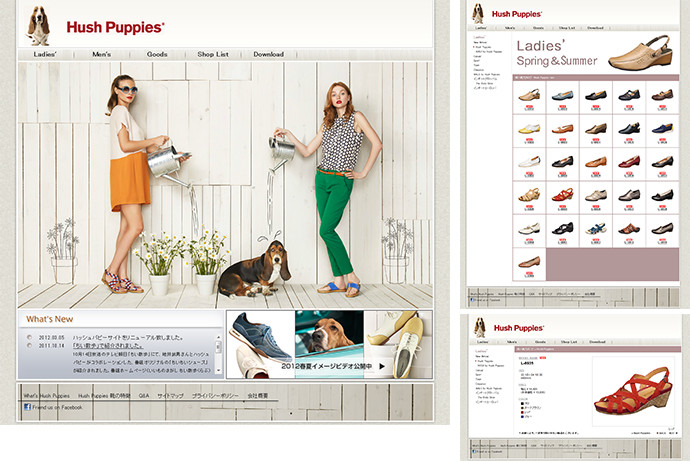
Task: Open the What's Hush Puppies footer link
Action: [46, 395]
